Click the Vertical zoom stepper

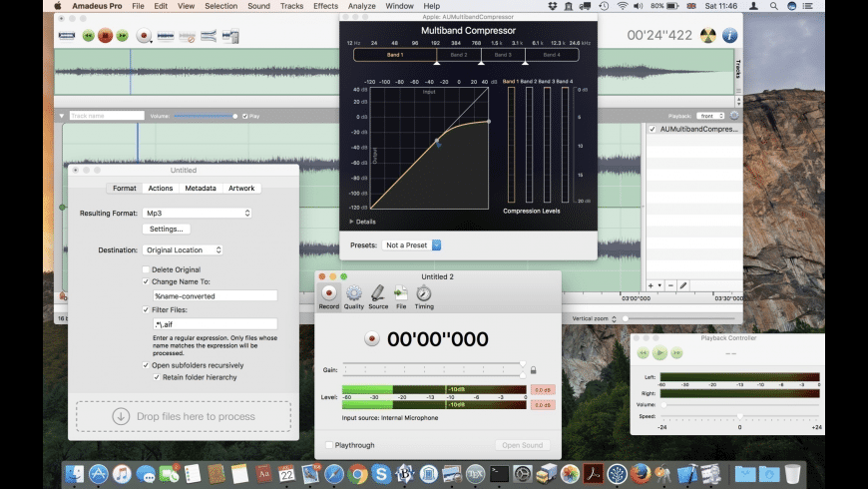[x=614, y=319]
